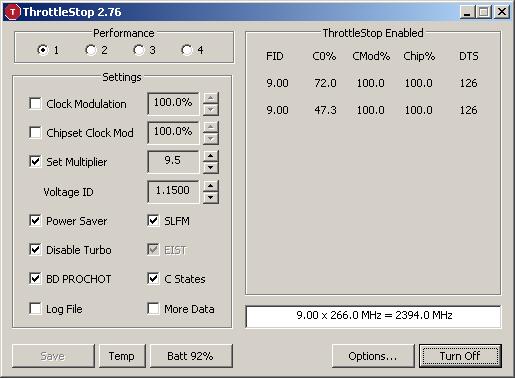This screenshot has width=515, height=378.
Task: Open the Options... dialog
Action: 373,356
